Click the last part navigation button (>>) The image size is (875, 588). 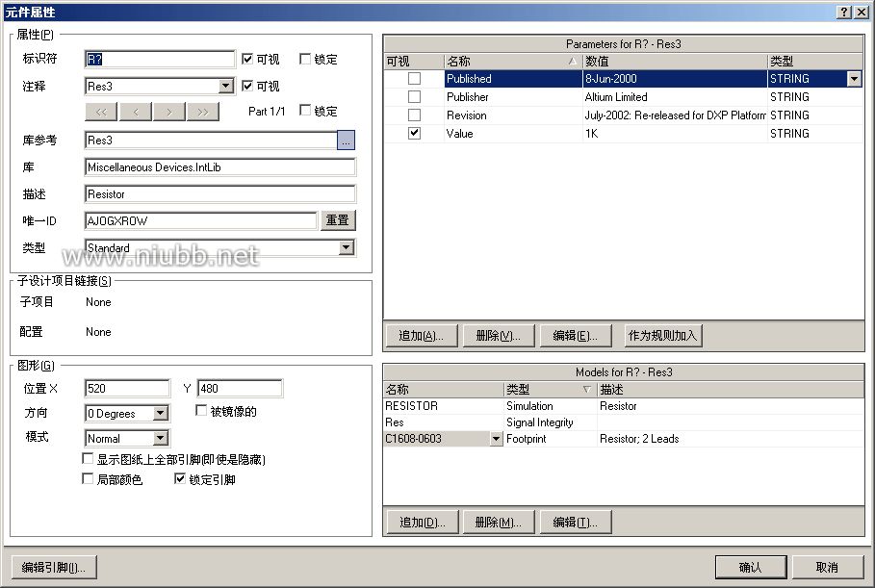(x=202, y=112)
